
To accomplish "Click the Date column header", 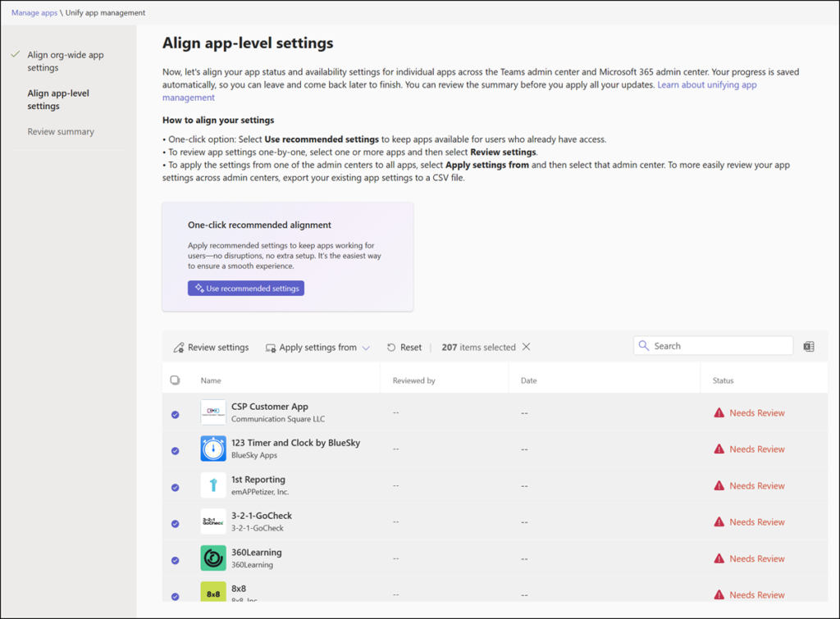I will click(x=528, y=380).
